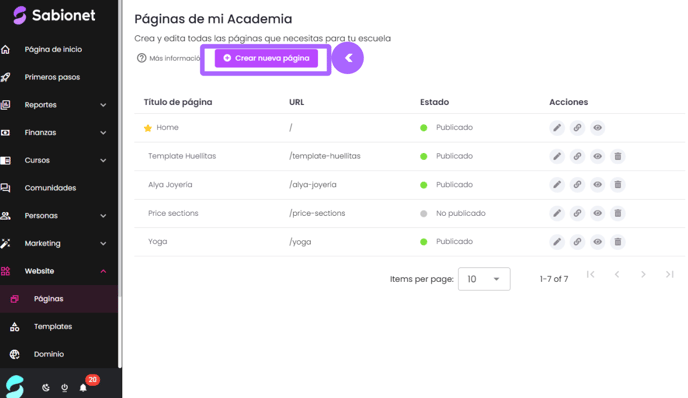The image size is (688, 398).
Task: Edit the Home page with pencil icon
Action: 557,128
